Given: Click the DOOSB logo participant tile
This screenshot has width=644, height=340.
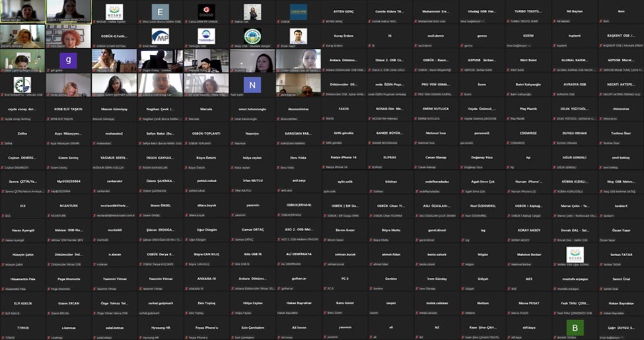Looking at the screenshot, I should click(207, 12).
